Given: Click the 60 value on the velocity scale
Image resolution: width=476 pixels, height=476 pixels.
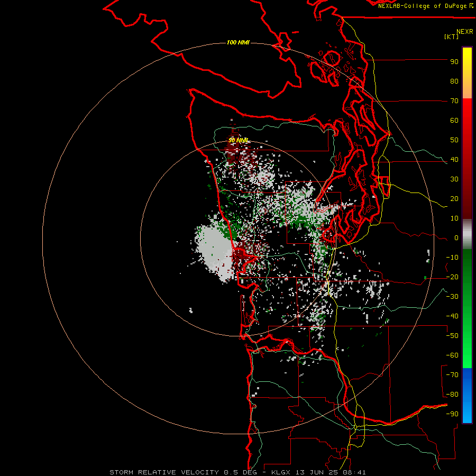Looking at the screenshot, I should click(x=454, y=121).
